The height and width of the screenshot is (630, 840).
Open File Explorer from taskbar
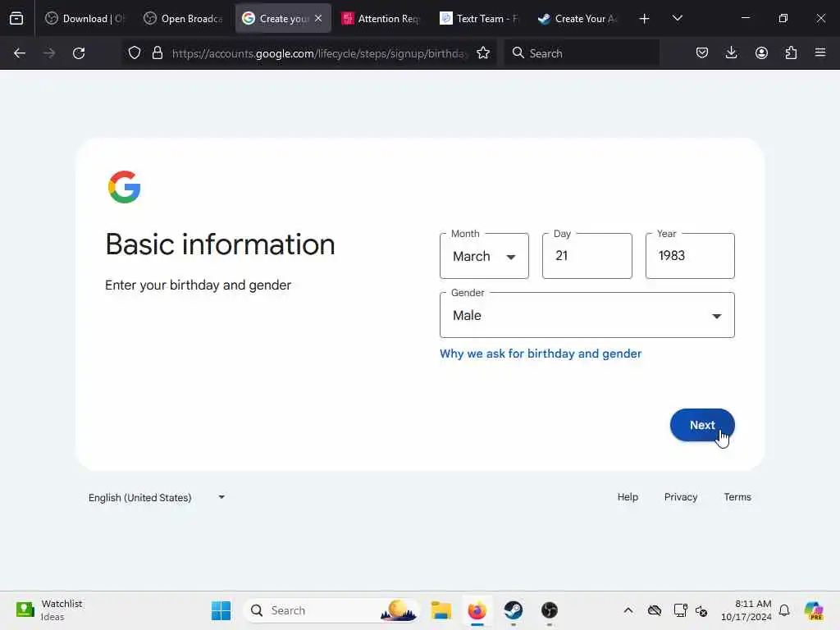441,610
